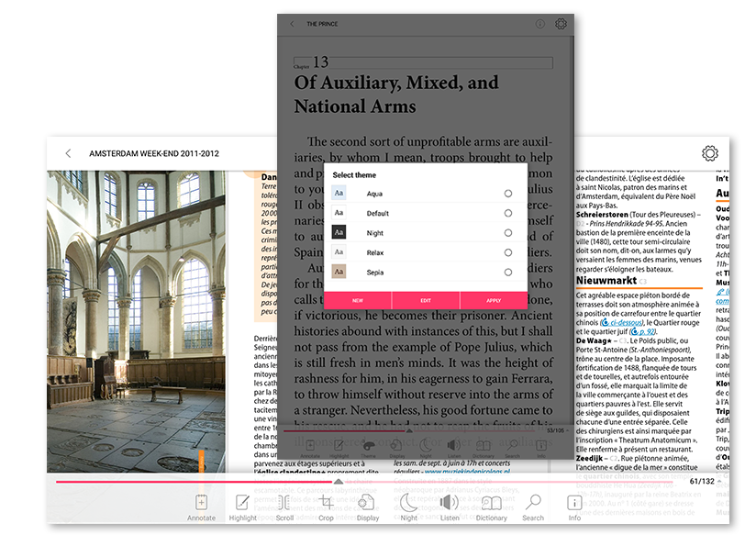Tap Highlight in The Prince bottom toolbar
Screen dimensions: 756x546
click(339, 449)
